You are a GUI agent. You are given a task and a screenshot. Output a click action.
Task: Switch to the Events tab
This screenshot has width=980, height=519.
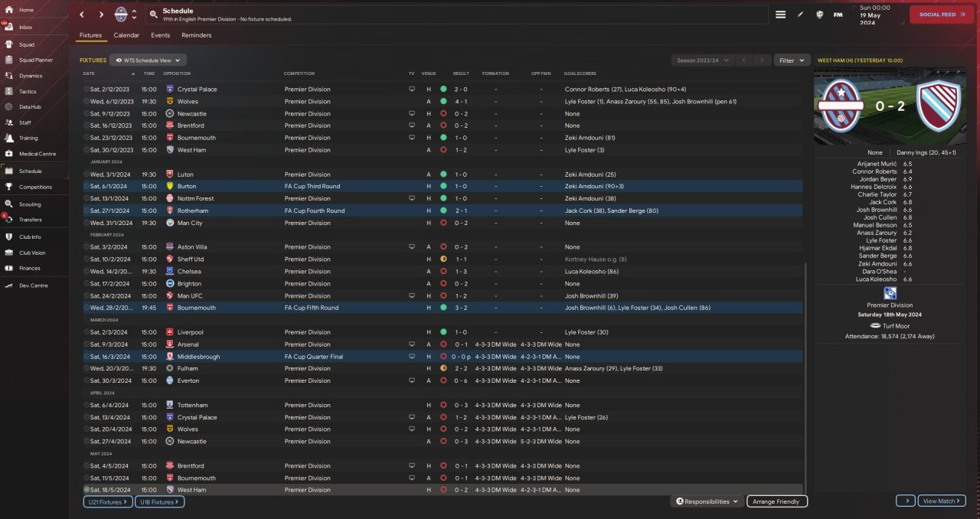pos(160,35)
